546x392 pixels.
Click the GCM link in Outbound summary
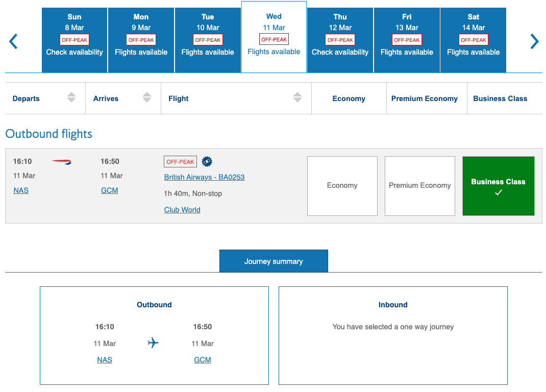(203, 360)
